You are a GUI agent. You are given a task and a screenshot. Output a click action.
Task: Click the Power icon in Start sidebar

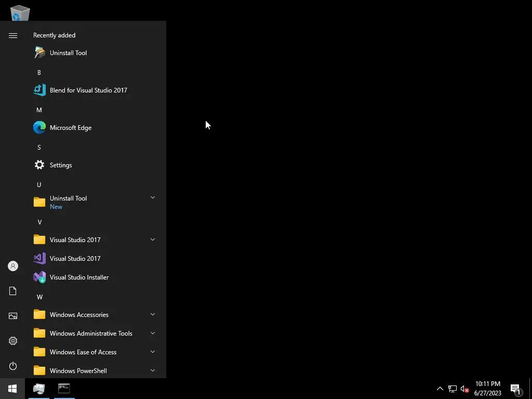(x=13, y=366)
